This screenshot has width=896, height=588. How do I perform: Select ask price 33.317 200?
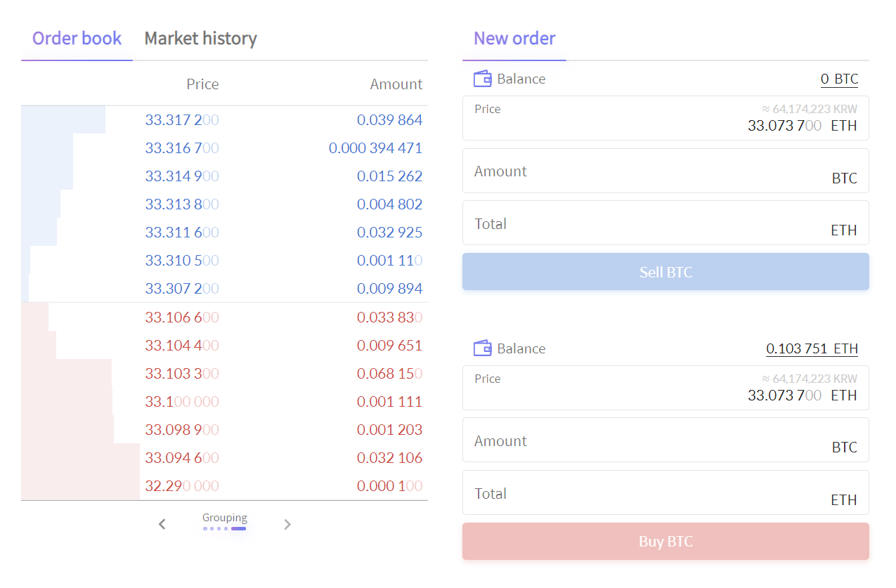click(x=182, y=120)
